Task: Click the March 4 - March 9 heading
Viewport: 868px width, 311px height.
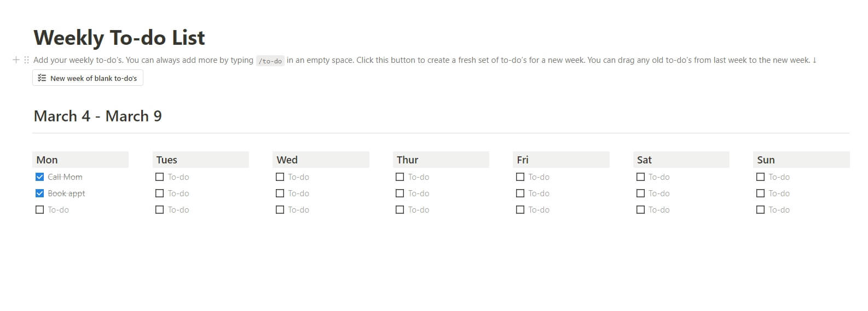Action: [98, 116]
